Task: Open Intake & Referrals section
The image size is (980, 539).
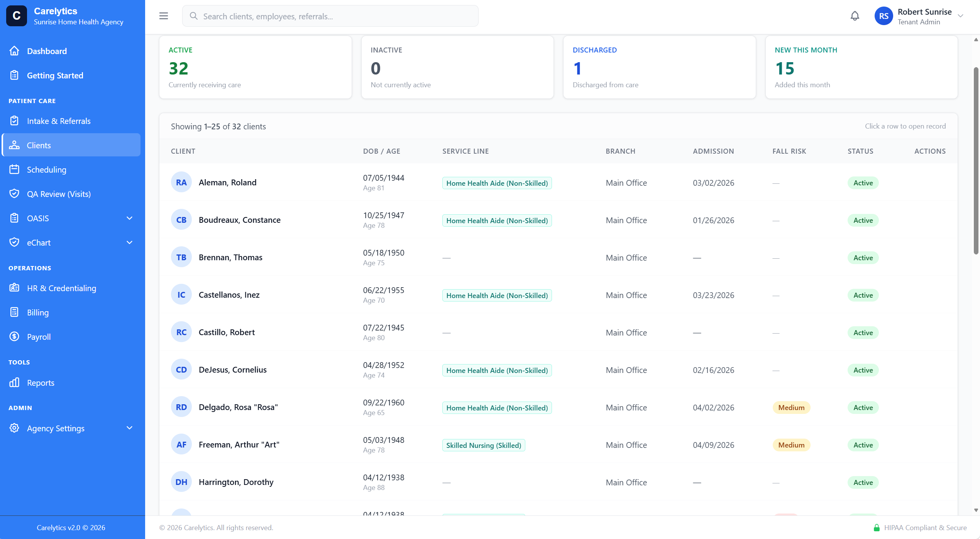Action: tap(71, 121)
